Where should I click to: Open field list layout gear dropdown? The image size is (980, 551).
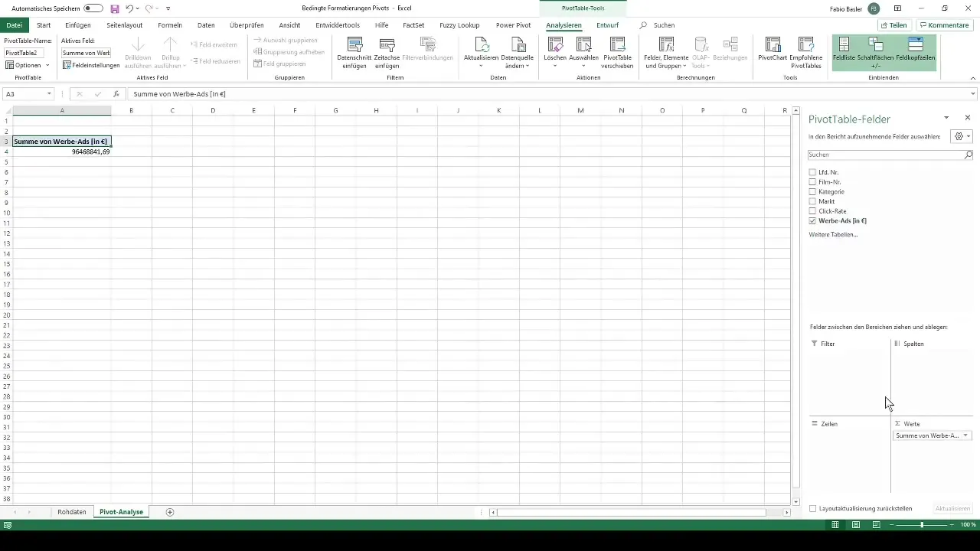[x=961, y=136]
